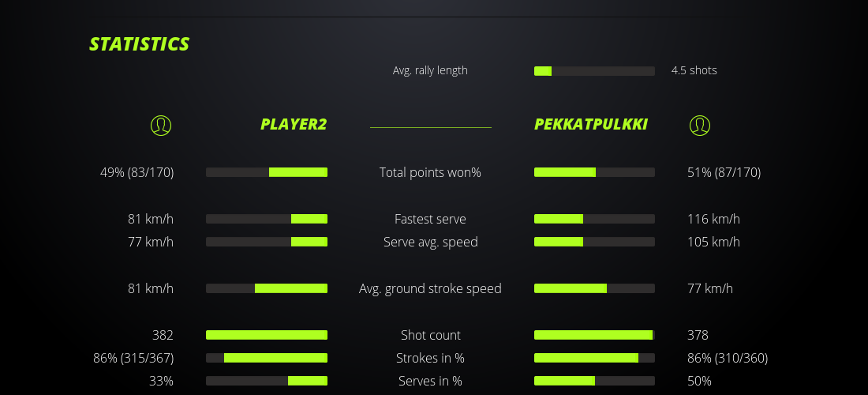This screenshot has width=868, height=395.
Task: Click the Statistics section title
Action: [x=140, y=44]
